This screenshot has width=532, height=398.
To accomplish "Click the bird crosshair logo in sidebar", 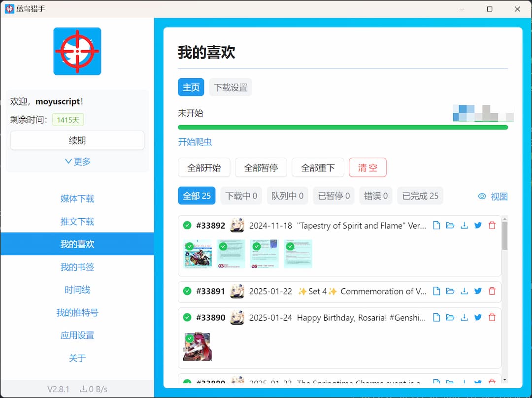I will pyautogui.click(x=77, y=52).
